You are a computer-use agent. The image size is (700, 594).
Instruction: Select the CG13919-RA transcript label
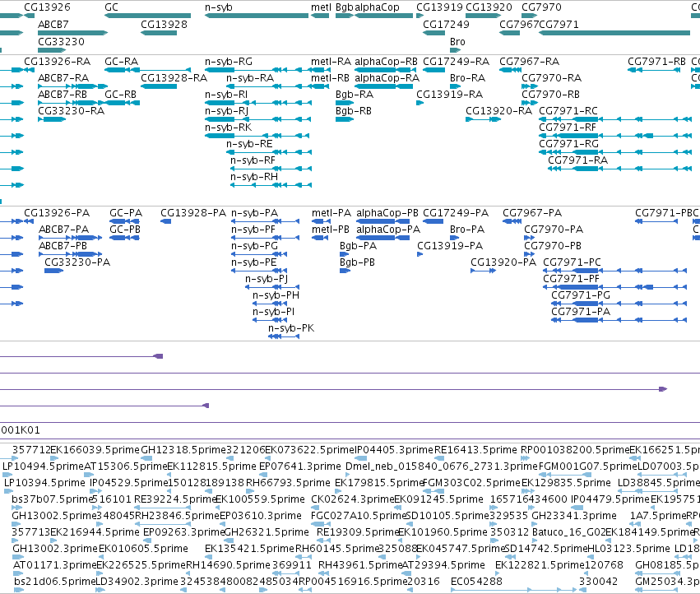pyautogui.click(x=450, y=95)
